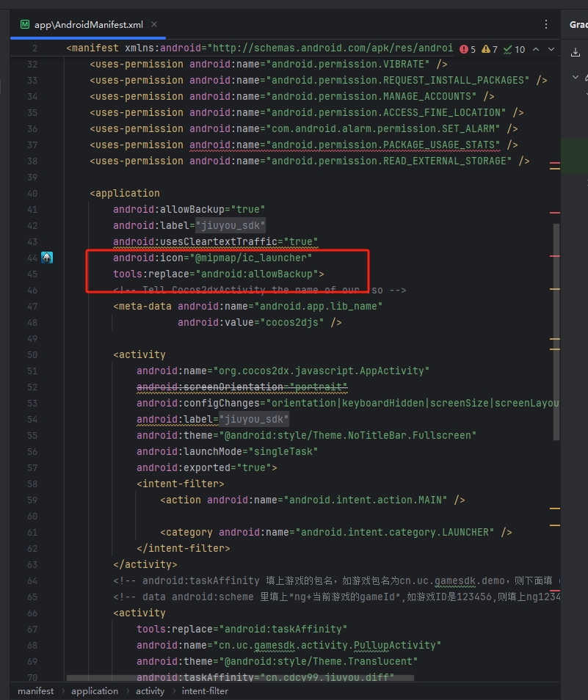Click the download icon in Gradle panel

(575, 52)
